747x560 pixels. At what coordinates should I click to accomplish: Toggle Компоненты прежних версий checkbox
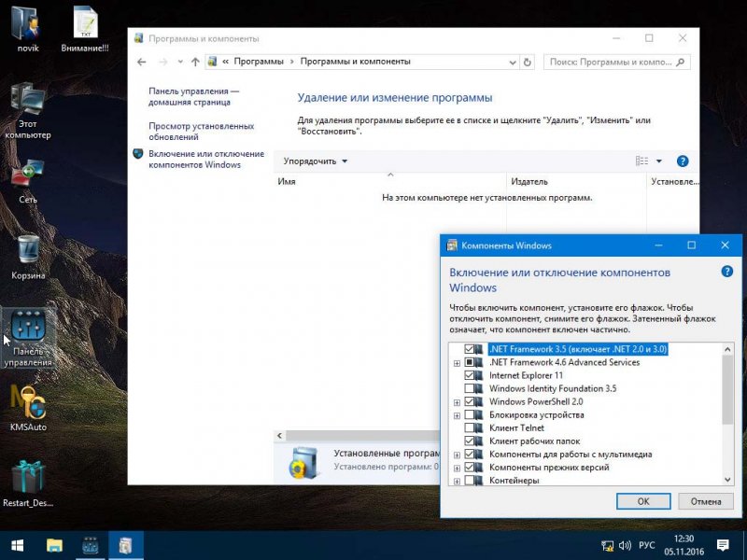coord(470,468)
